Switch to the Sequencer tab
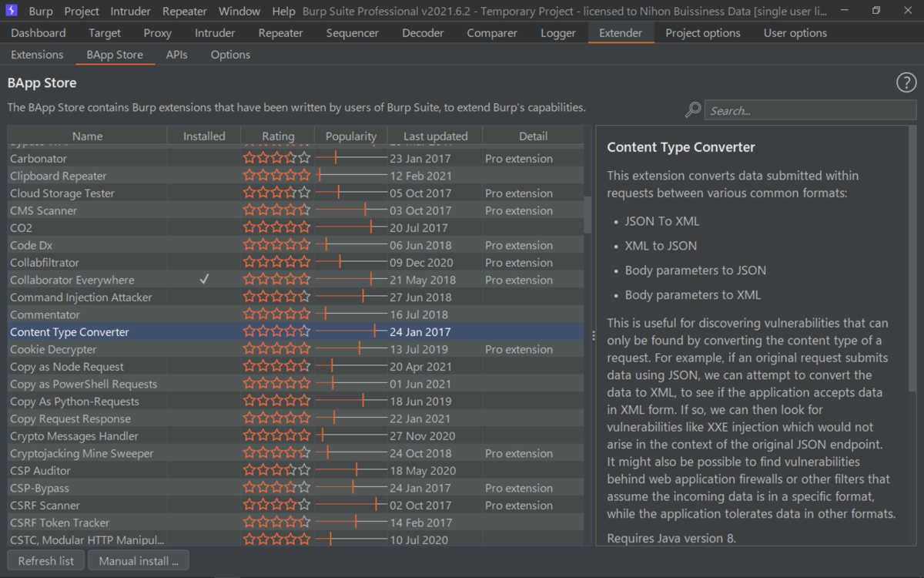 [x=353, y=33]
